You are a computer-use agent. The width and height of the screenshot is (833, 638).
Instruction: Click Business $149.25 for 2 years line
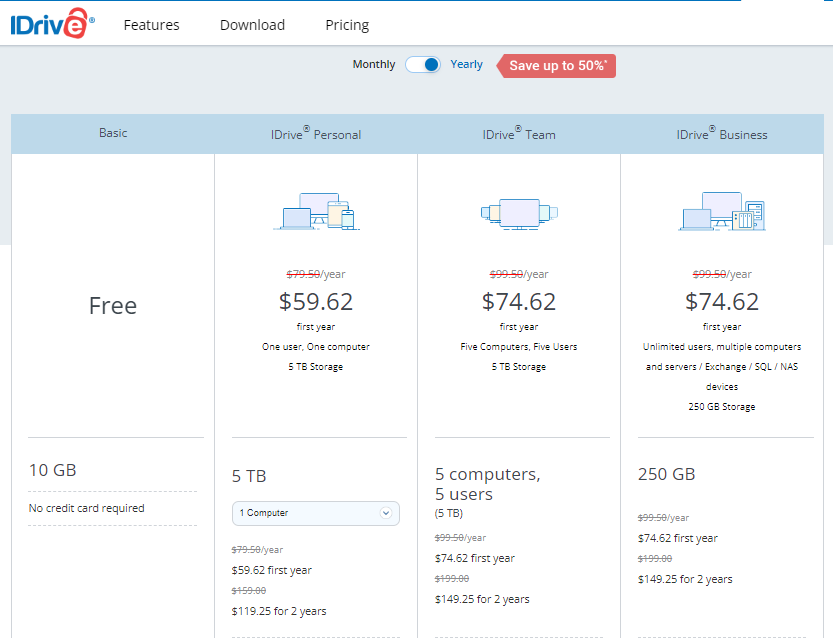(685, 579)
